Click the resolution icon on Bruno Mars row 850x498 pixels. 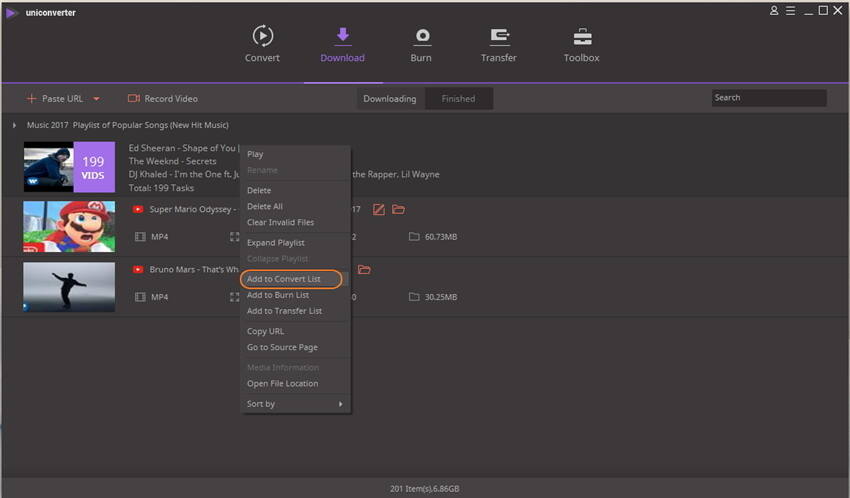click(234, 297)
